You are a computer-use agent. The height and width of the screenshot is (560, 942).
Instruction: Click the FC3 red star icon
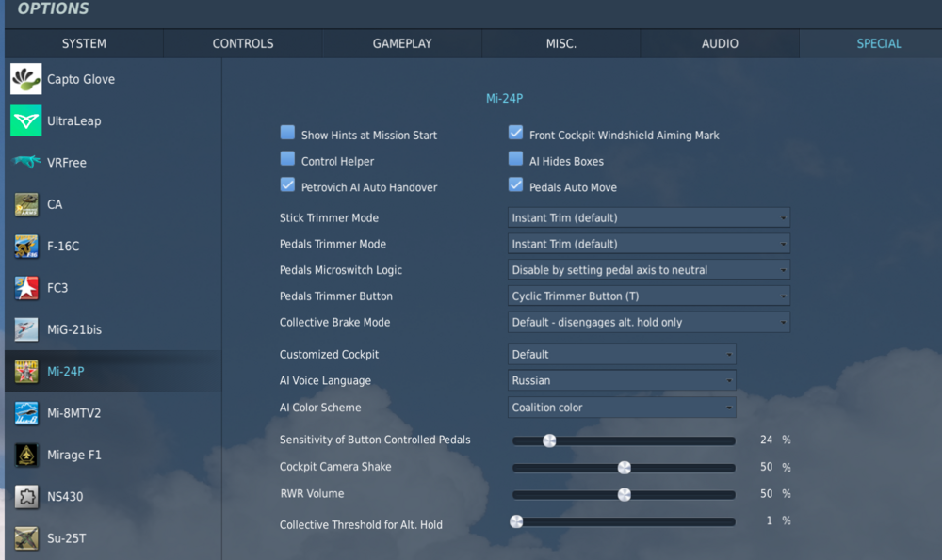(26, 288)
